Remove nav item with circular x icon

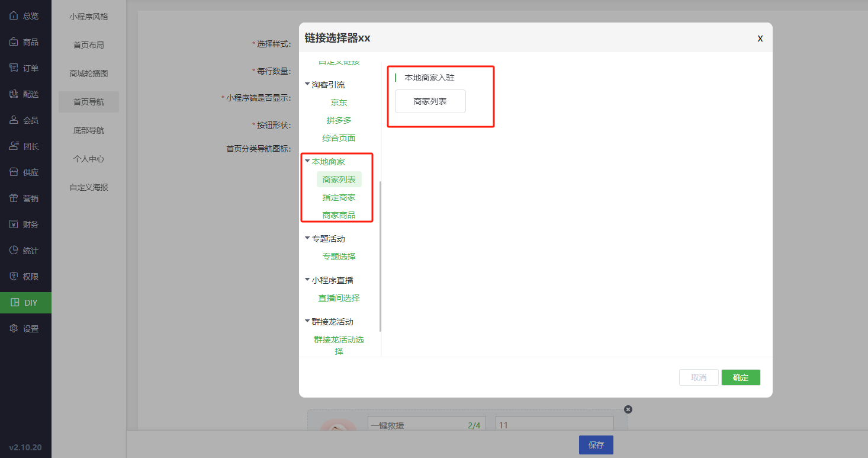coord(628,409)
